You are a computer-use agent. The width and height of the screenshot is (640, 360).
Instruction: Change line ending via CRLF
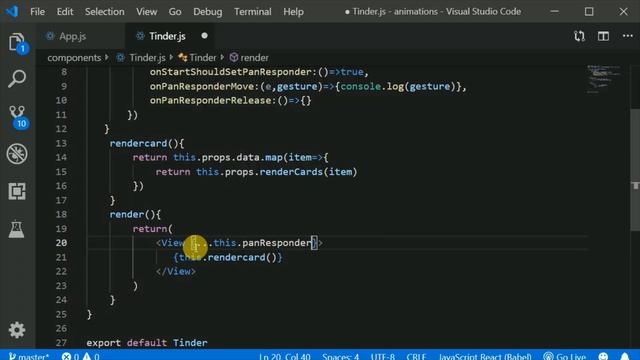coord(416,356)
